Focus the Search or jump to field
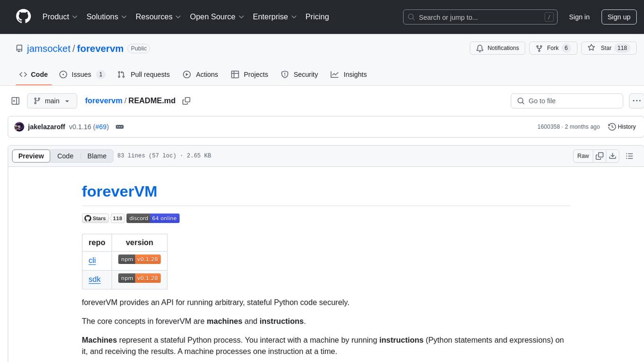Viewport: 644px width, 362px height. pyautogui.click(x=480, y=17)
